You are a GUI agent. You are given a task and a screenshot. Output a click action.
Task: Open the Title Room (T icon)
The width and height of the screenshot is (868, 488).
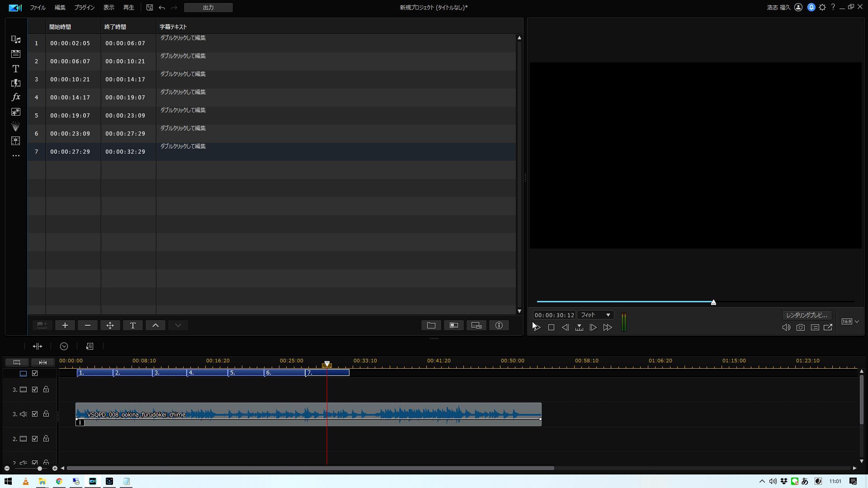[16, 69]
